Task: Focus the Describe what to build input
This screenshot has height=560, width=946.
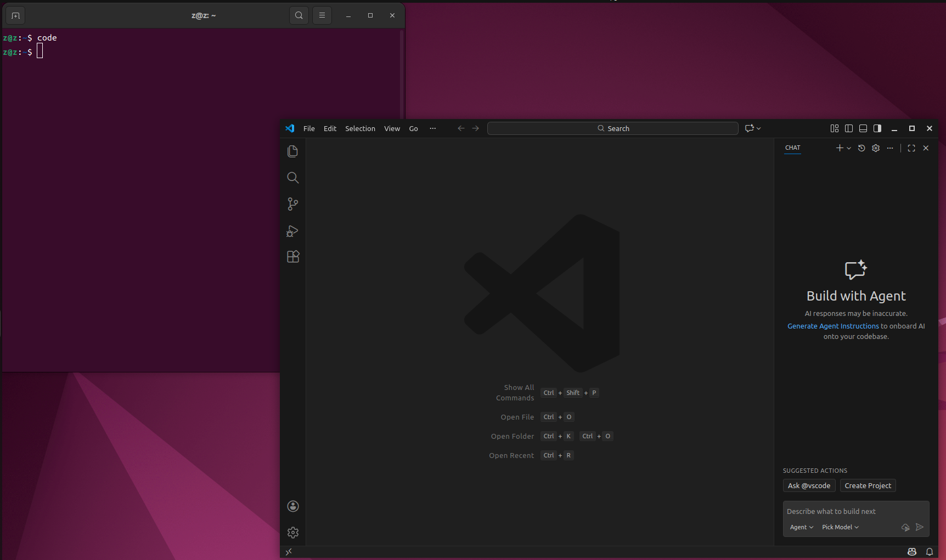Action: tap(856, 511)
